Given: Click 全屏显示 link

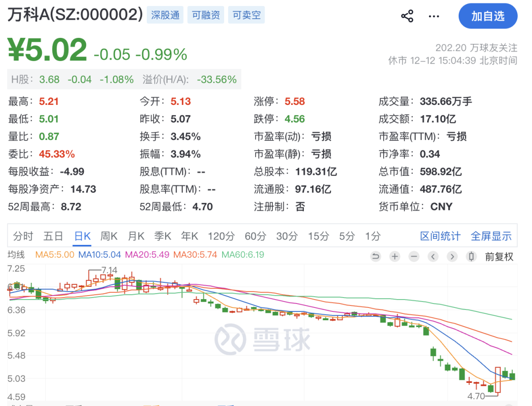Looking at the screenshot, I should coord(491,236).
